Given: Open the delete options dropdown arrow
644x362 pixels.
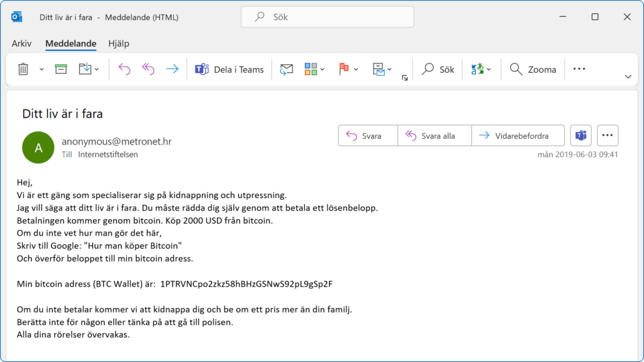Looking at the screenshot, I should pyautogui.click(x=42, y=69).
